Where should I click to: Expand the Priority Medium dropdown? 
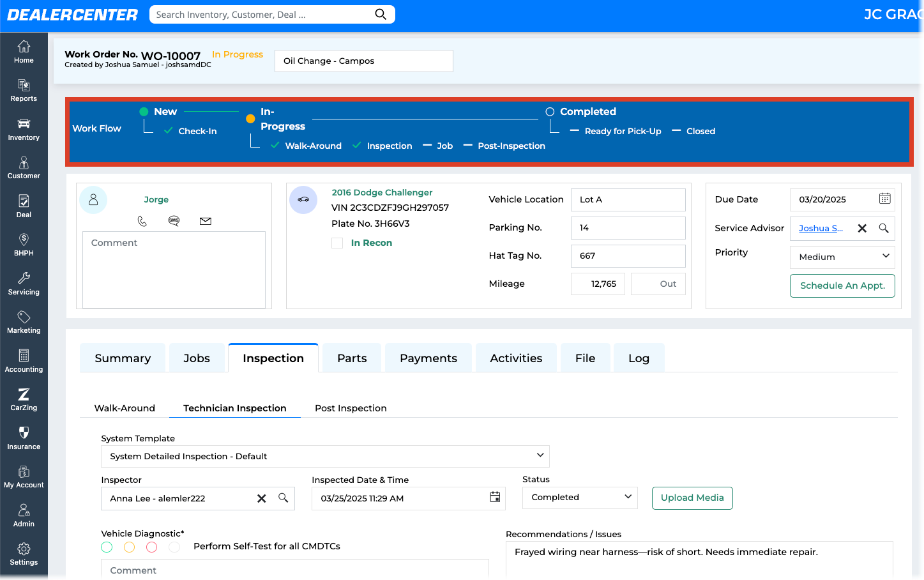(x=842, y=257)
